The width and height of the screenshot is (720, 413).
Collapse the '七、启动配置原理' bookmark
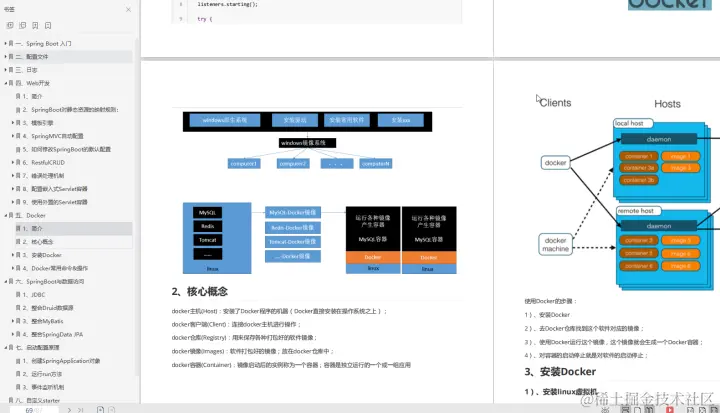5,347
